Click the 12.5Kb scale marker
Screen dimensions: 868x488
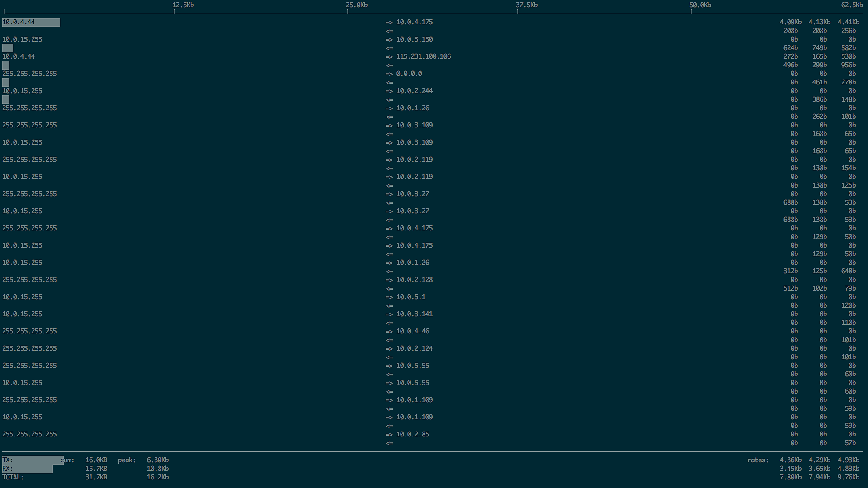pyautogui.click(x=183, y=5)
